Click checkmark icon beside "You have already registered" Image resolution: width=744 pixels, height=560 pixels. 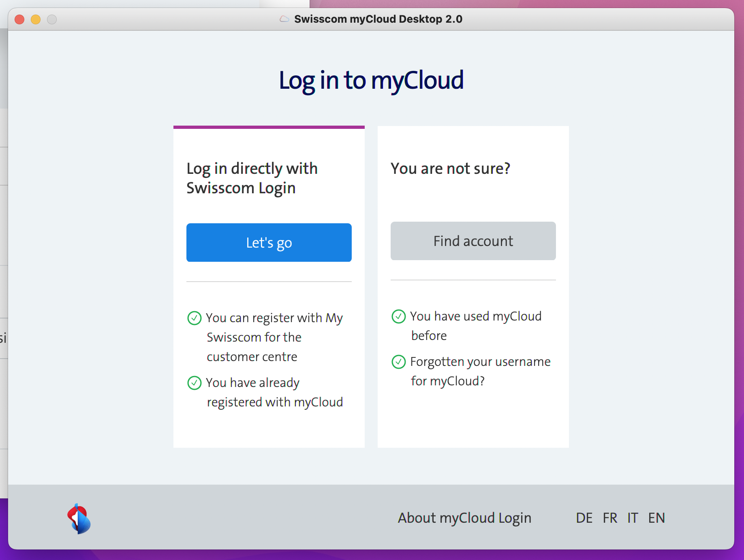click(x=195, y=383)
